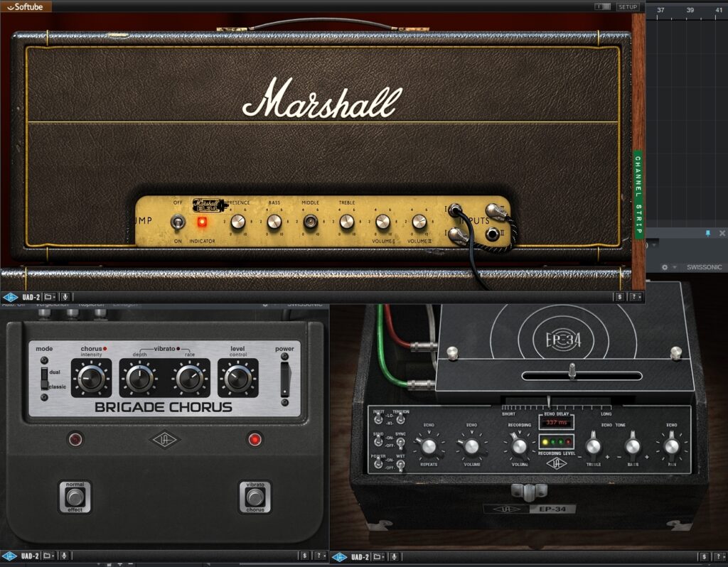Click the EP-34 echo tone BASS knob
The image size is (728, 567).
coord(632,446)
